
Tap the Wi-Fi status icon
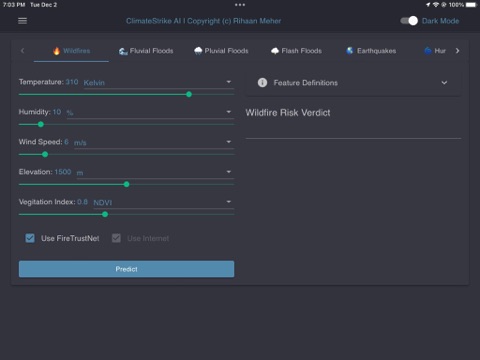tap(436, 5)
